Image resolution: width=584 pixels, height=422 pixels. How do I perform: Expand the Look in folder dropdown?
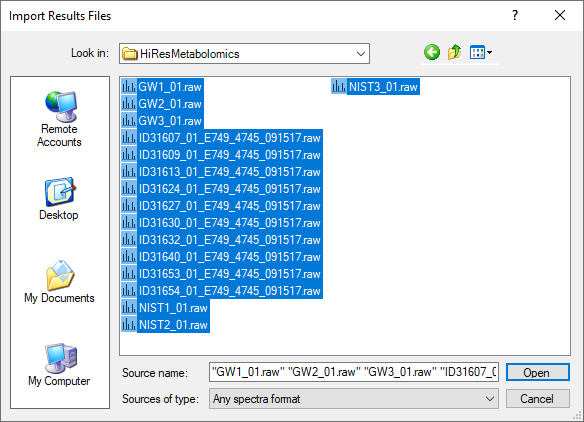point(361,54)
